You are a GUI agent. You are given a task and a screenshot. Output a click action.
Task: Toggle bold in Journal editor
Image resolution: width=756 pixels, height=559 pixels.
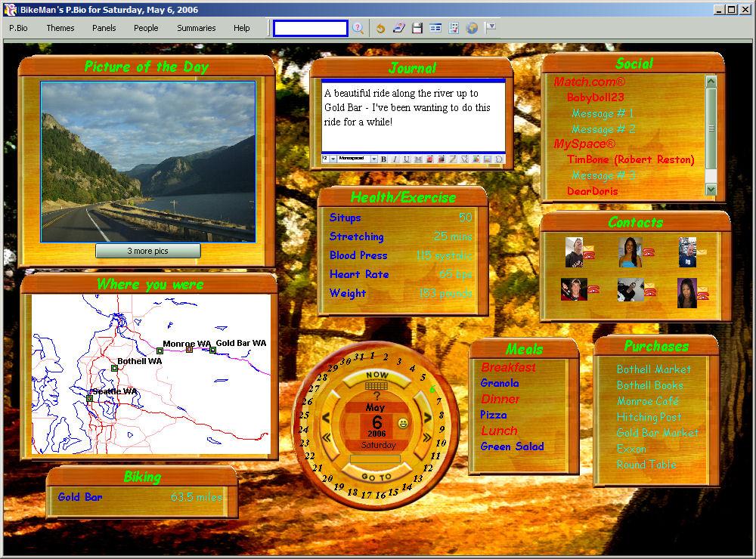pyautogui.click(x=383, y=159)
